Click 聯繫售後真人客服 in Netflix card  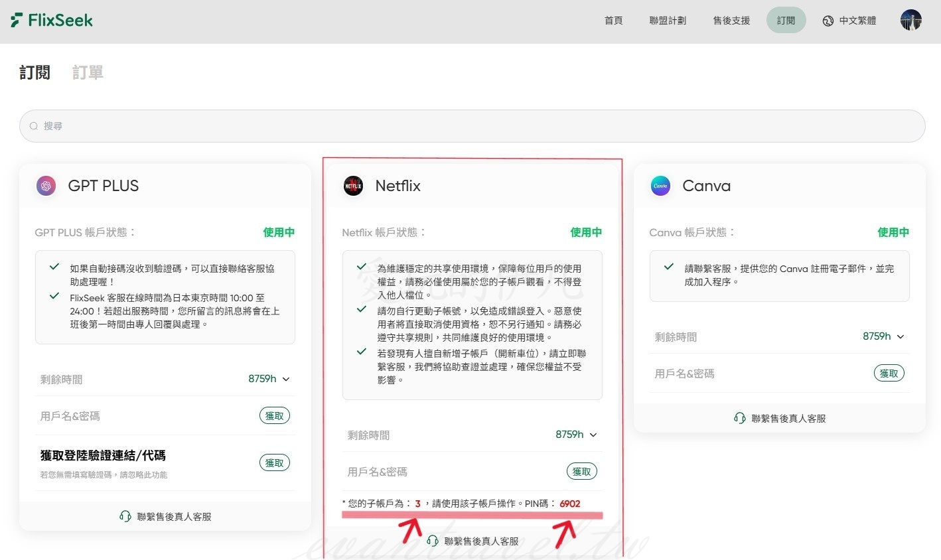(472, 541)
